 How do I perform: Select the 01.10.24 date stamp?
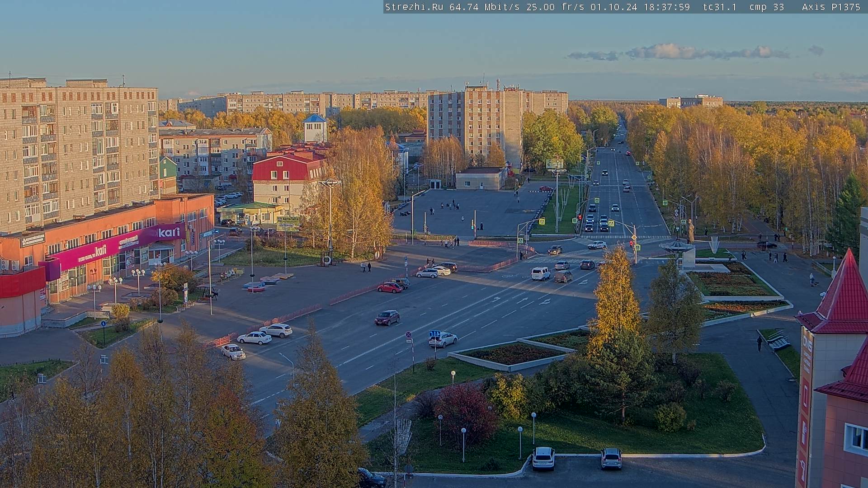coord(613,7)
